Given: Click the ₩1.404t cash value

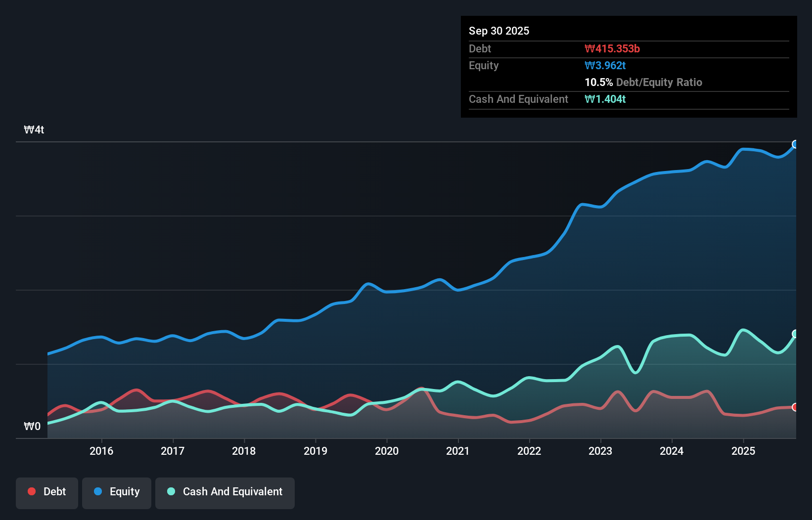Looking at the screenshot, I should [605, 99].
